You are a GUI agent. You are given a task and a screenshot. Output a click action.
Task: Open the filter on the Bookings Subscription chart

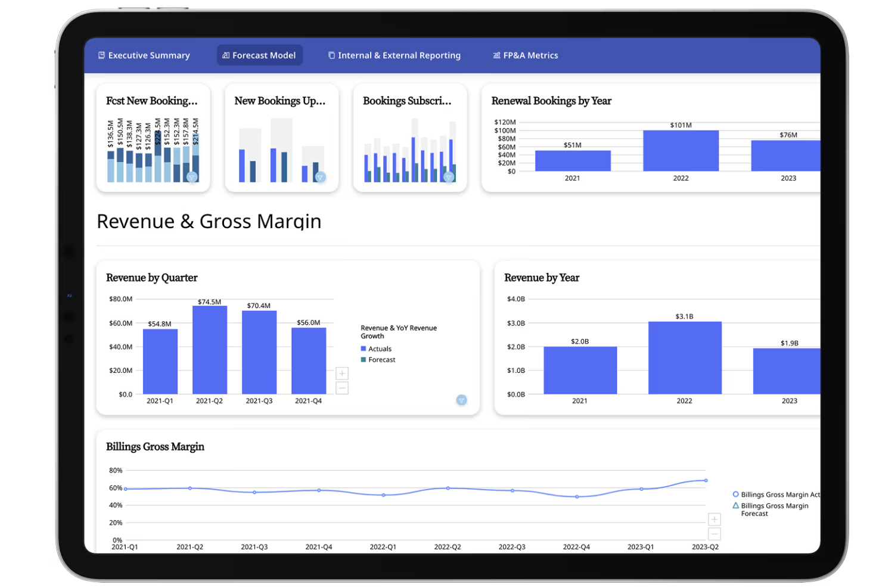click(x=448, y=176)
